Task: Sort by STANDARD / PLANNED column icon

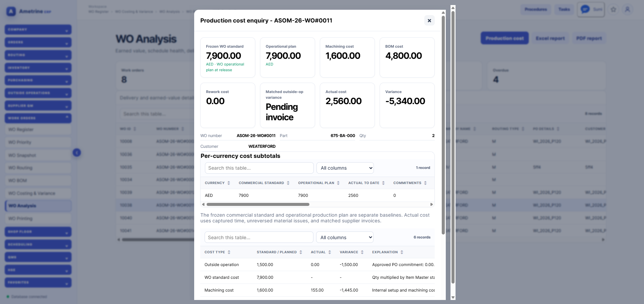Action: tap(301, 252)
